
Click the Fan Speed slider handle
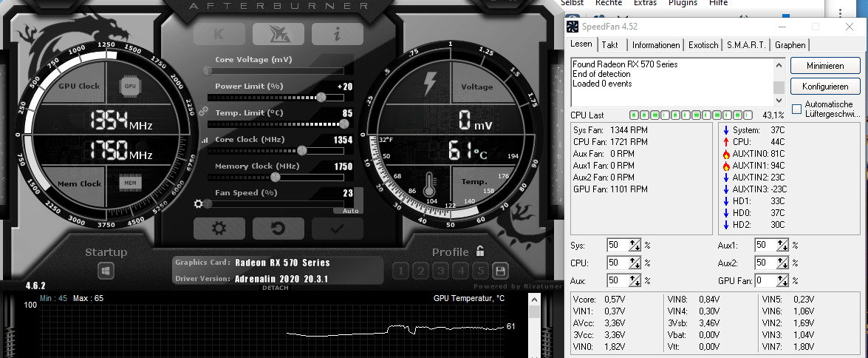tap(208, 203)
